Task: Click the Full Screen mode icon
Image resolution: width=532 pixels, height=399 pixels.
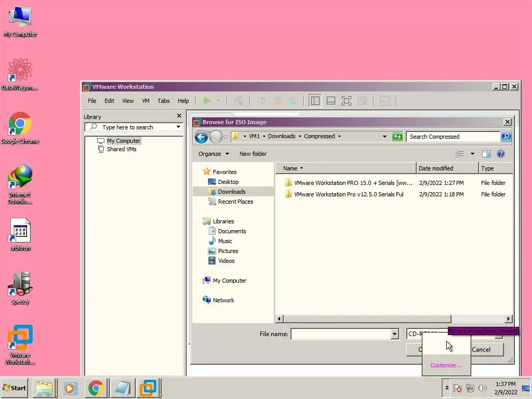Action: pos(347,101)
